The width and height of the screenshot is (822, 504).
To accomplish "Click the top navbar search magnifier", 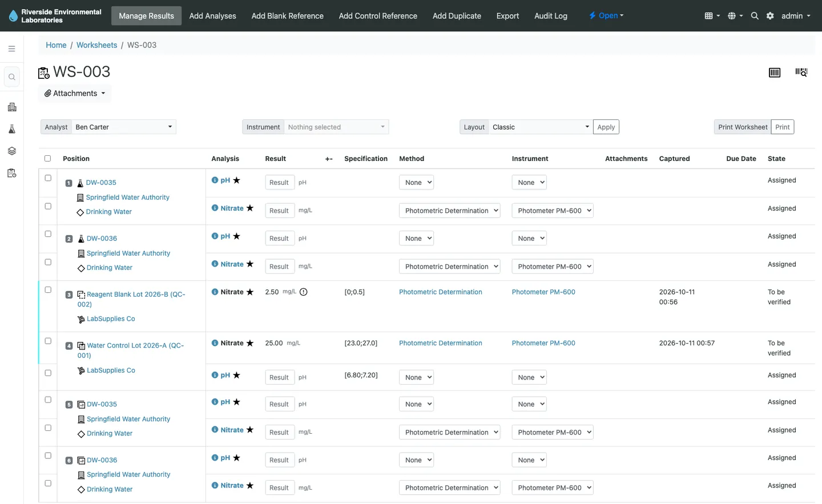I will (x=755, y=16).
